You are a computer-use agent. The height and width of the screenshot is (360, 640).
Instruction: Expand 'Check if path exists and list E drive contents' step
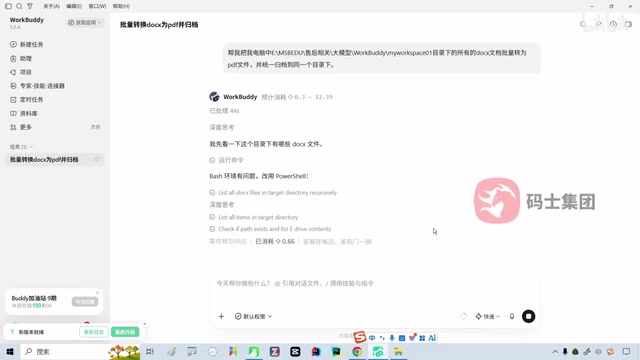tap(270, 229)
